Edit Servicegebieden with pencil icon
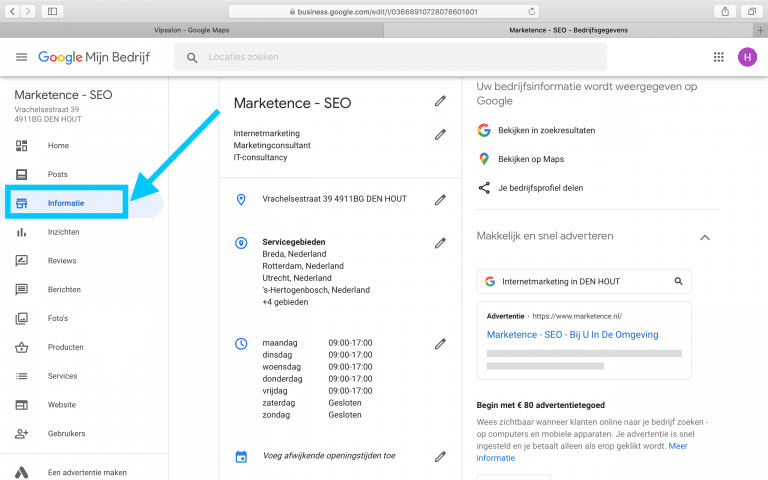The image size is (768, 480). pos(440,242)
